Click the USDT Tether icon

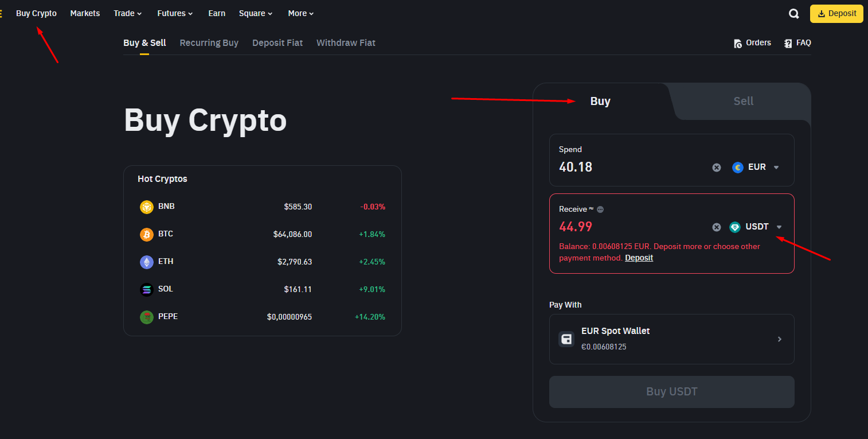click(735, 227)
